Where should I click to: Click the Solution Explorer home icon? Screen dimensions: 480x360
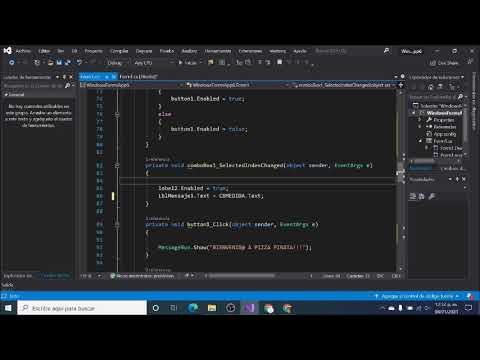pyautogui.click(x=431, y=87)
